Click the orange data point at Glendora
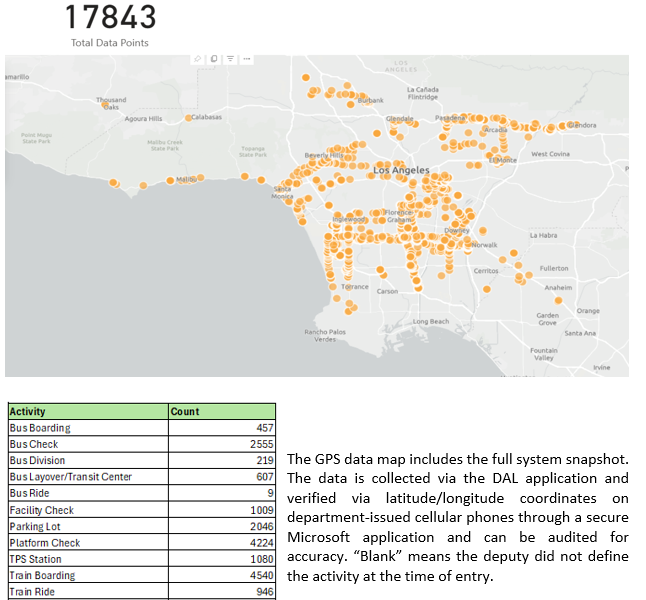This screenshot has width=646, height=600. 563,126
